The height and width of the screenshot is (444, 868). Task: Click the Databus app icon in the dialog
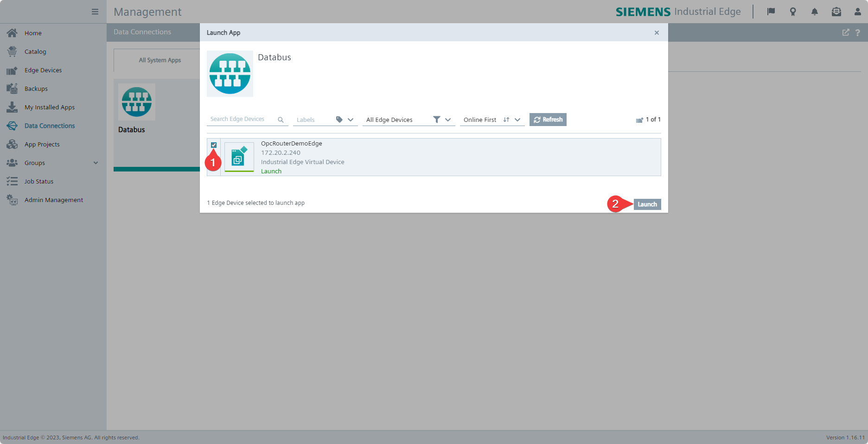click(x=230, y=74)
